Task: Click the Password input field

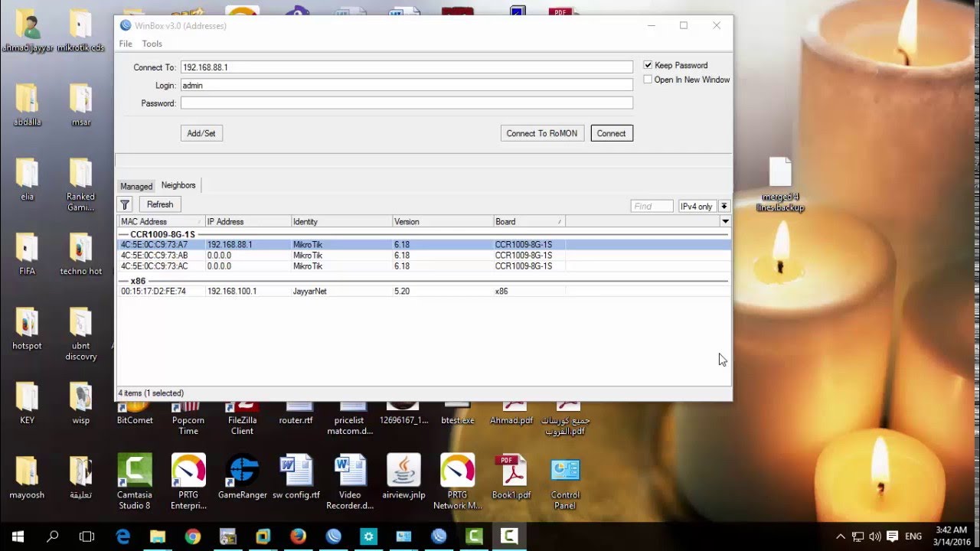Action: (x=407, y=103)
